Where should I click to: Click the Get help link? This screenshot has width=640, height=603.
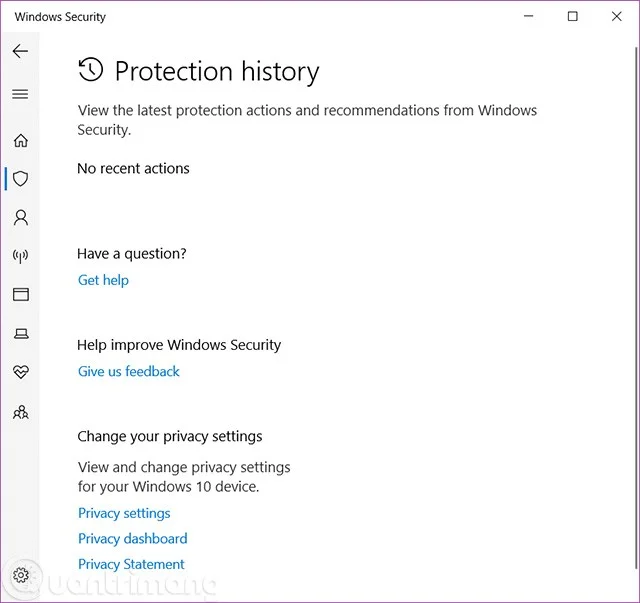[103, 280]
